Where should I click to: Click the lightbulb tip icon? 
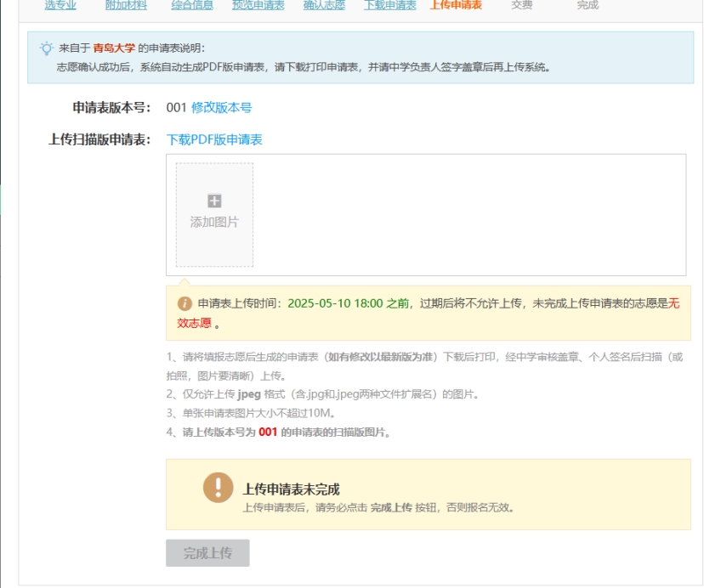[46, 48]
